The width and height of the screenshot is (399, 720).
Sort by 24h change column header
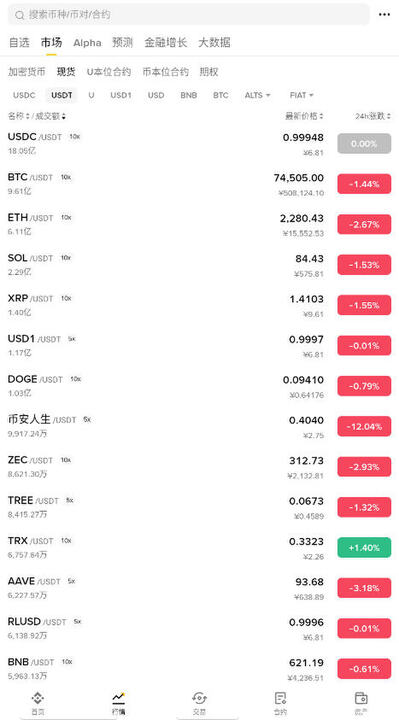coord(372,117)
